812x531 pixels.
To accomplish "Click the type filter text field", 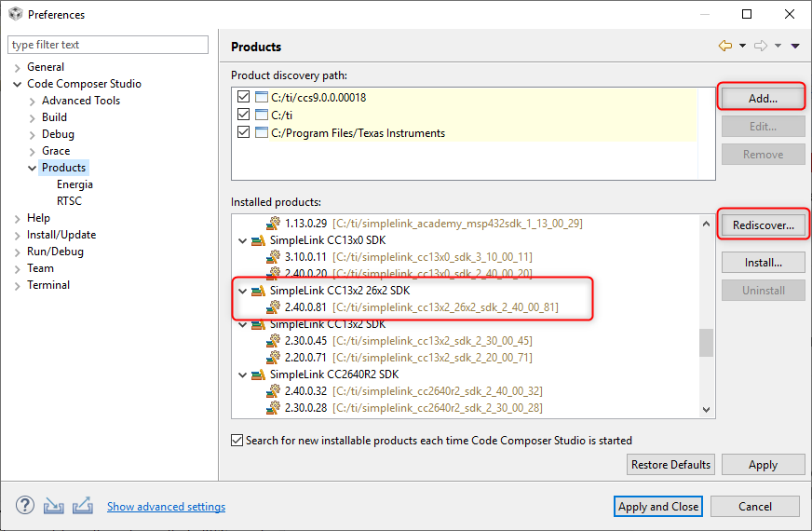I will [108, 45].
